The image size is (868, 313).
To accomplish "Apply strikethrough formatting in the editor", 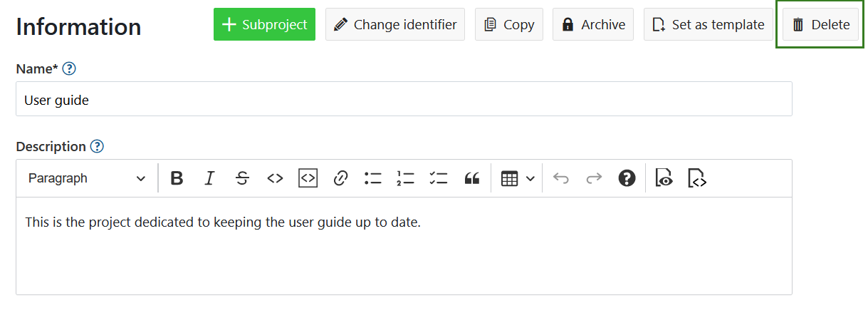I will click(242, 178).
